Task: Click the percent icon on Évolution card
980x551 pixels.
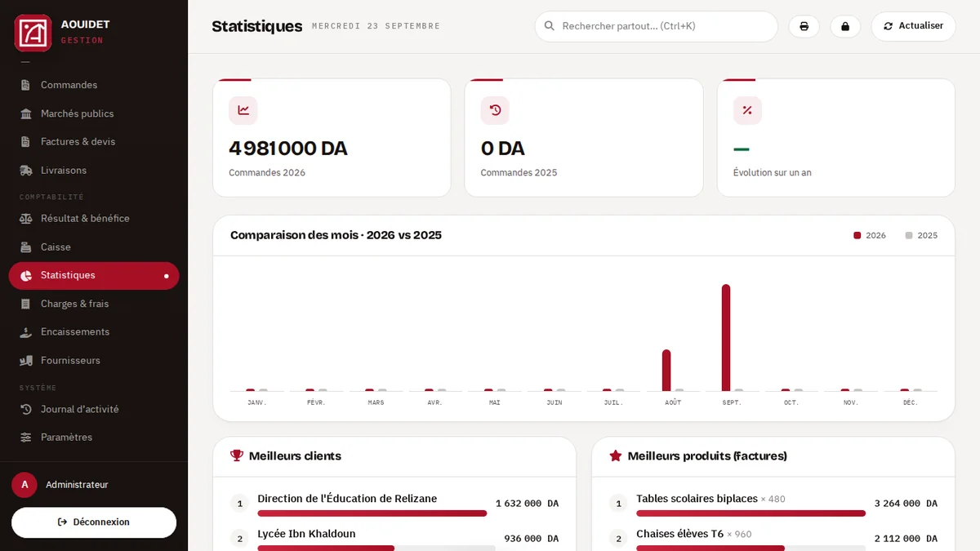Action: 747,110
